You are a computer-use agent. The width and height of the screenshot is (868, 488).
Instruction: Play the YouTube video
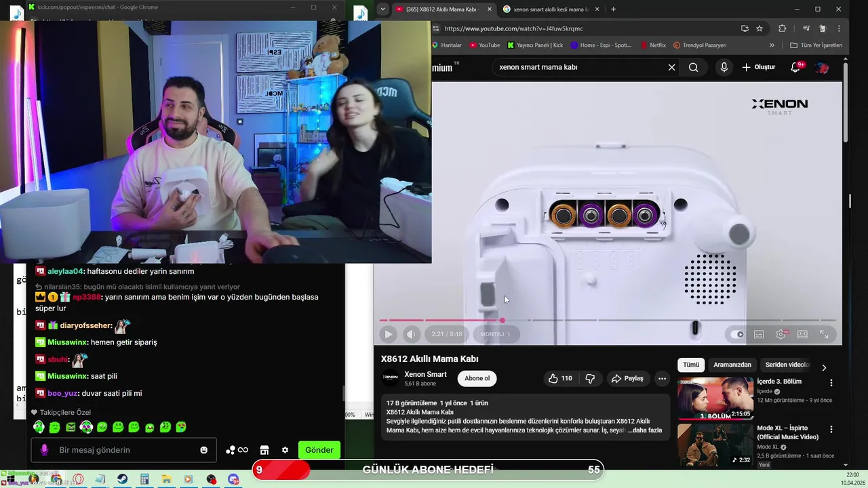[x=388, y=334]
